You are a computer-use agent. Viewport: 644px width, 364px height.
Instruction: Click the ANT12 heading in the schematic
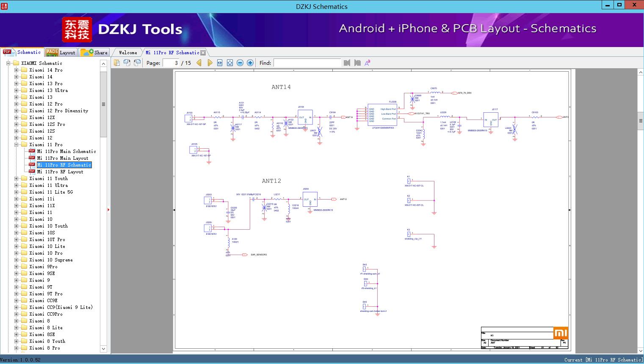coord(271,181)
